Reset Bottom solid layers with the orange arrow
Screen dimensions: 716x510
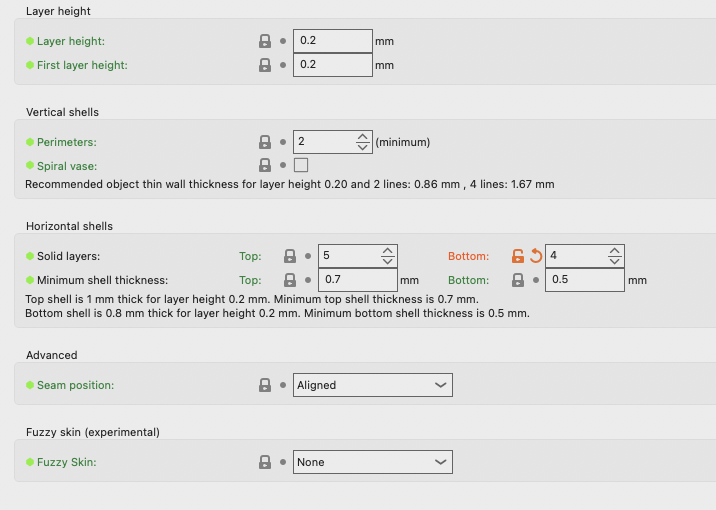pos(535,256)
